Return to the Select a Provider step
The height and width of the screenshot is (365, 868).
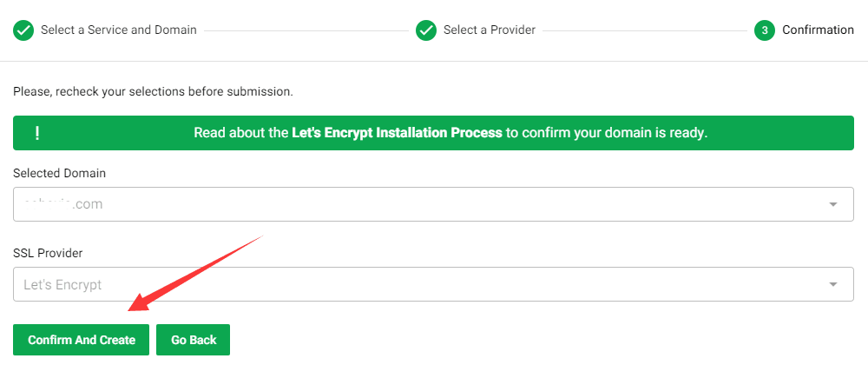pos(489,30)
